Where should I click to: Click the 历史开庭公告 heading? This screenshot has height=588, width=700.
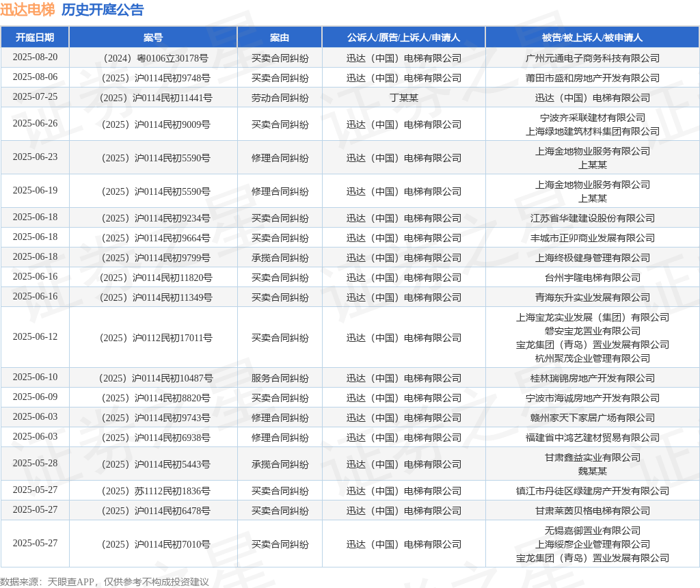tap(103, 10)
